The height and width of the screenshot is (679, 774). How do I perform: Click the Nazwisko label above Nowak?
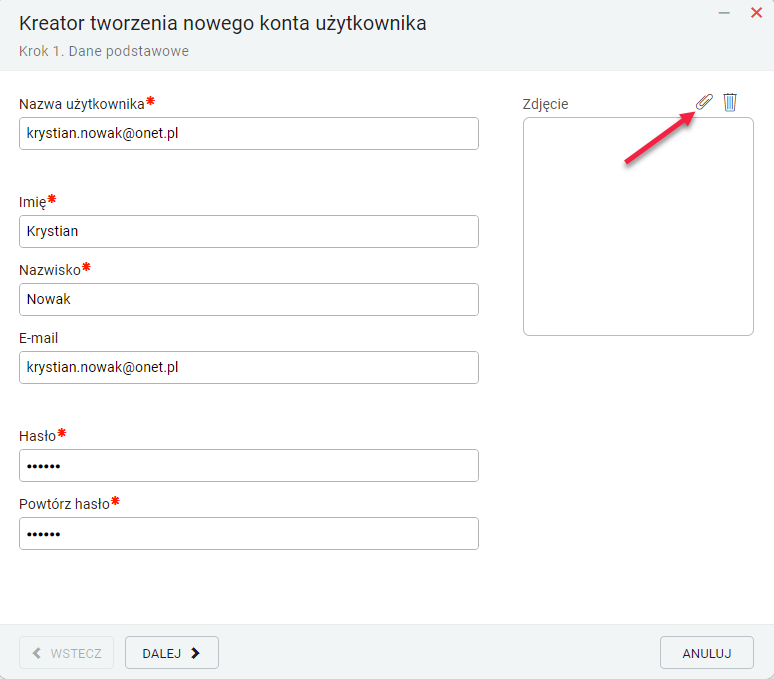[50, 270]
